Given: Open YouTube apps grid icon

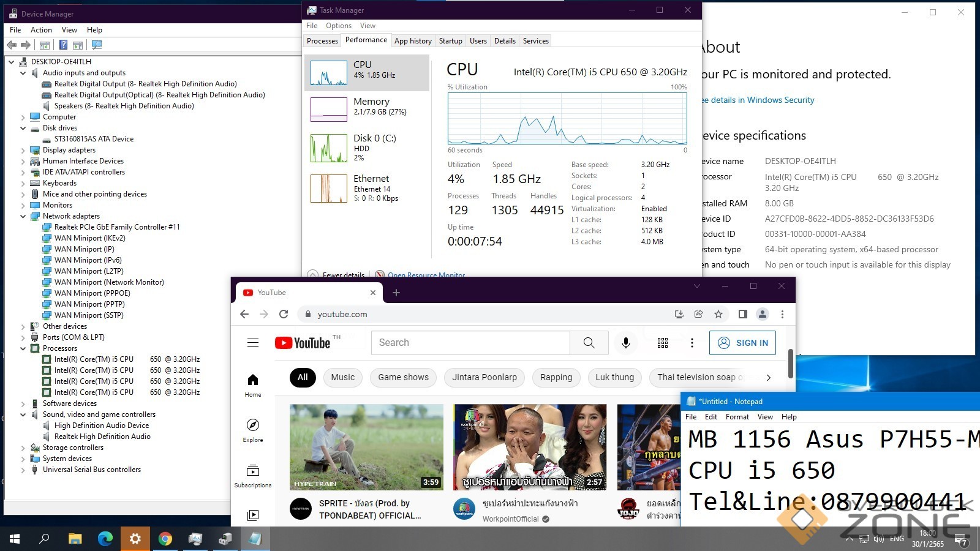Looking at the screenshot, I should click(663, 343).
